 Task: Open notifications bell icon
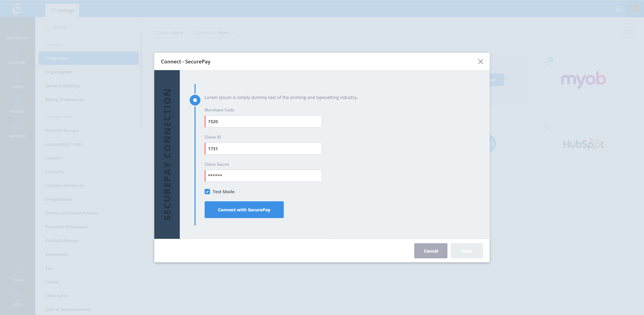click(619, 9)
